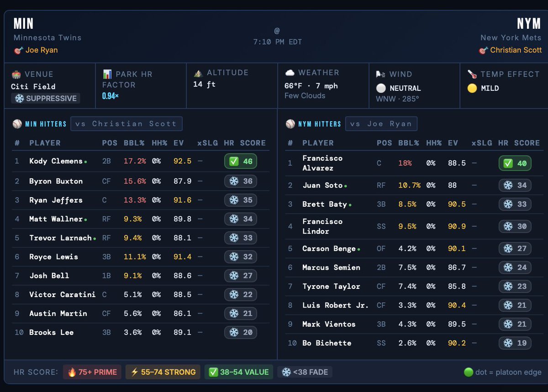
Task: Click the Royce Lewis player name
Action: coord(53,257)
